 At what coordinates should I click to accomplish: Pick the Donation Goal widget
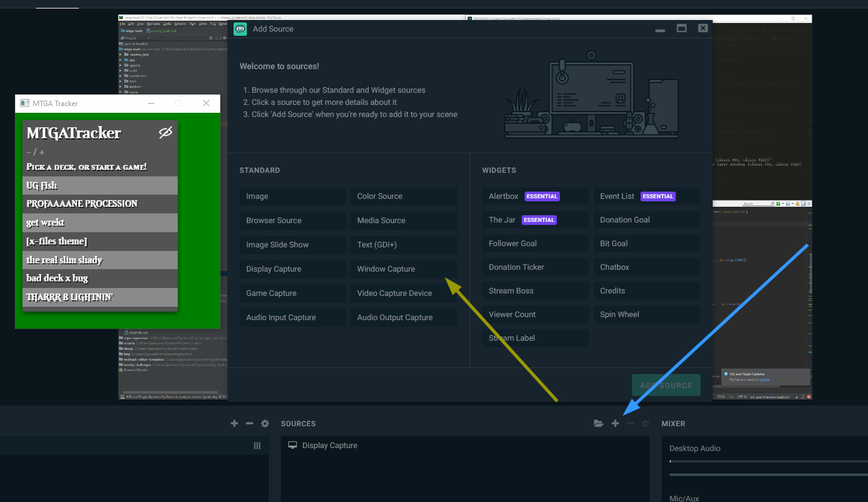(x=647, y=220)
